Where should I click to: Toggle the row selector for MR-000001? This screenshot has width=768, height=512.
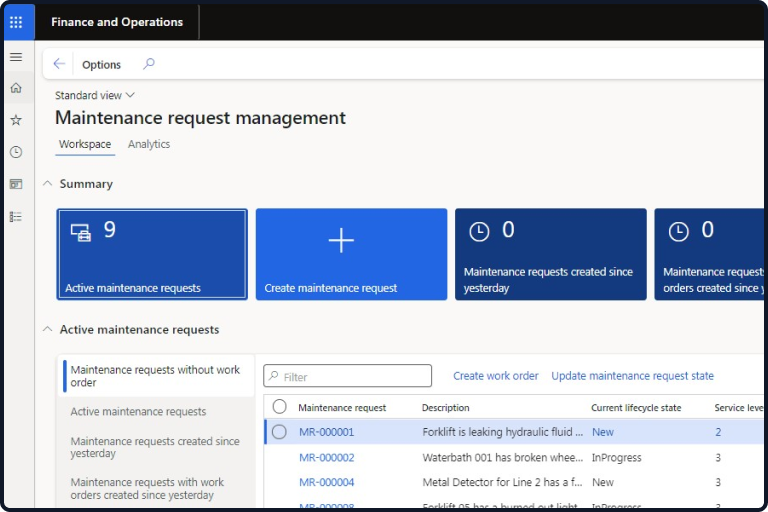click(x=280, y=432)
